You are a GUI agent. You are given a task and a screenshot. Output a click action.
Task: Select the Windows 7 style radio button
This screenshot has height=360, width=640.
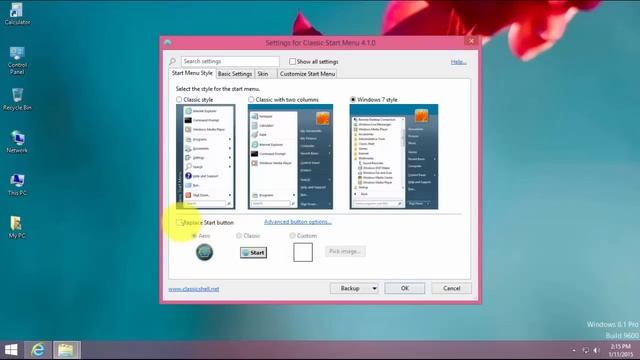(x=353, y=100)
